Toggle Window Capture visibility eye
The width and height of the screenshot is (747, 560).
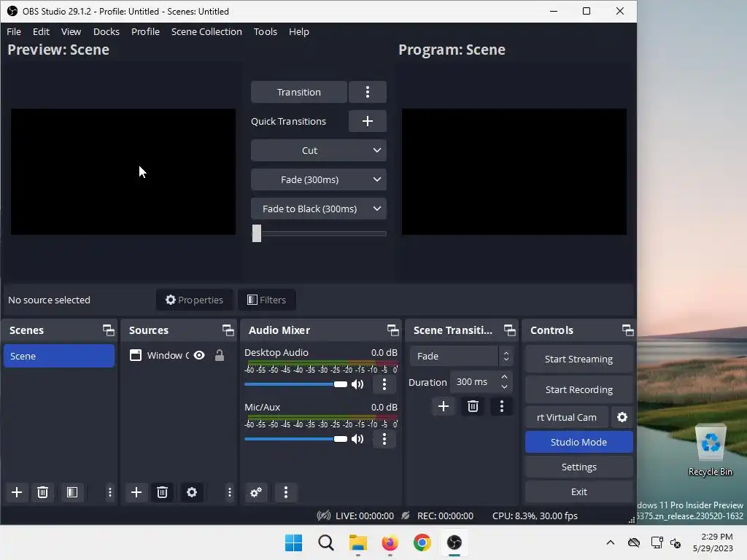199,355
